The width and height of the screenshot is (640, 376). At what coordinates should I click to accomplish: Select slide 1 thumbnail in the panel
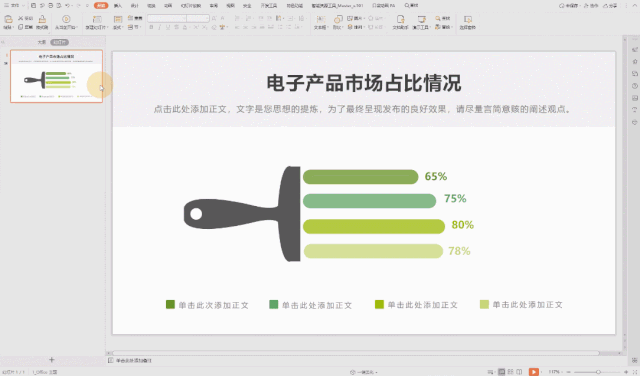tap(56, 76)
